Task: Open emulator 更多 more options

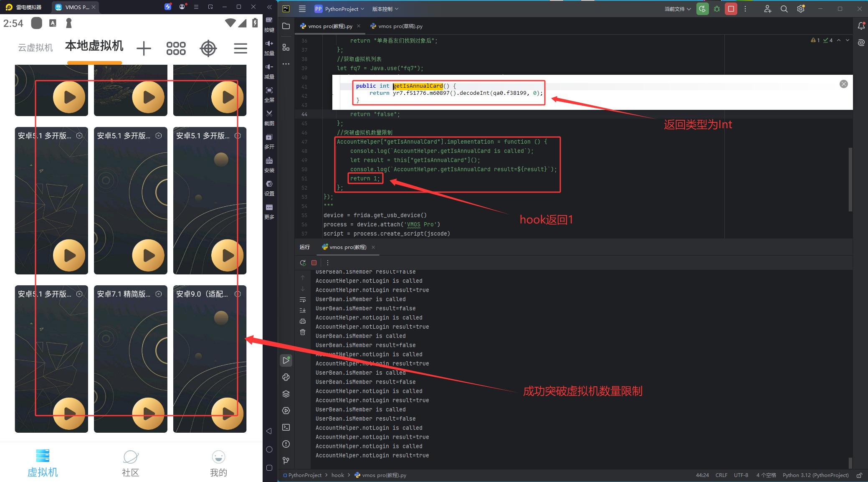Action: (269, 211)
